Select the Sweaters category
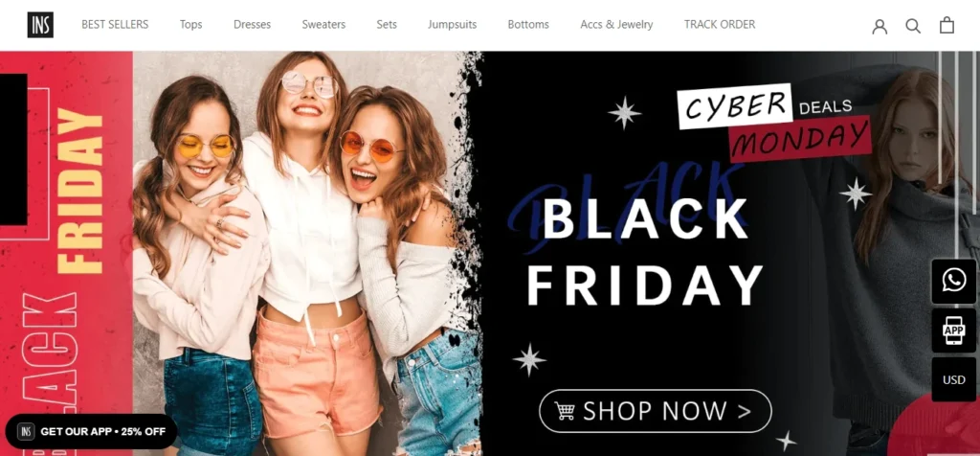 coord(323,24)
